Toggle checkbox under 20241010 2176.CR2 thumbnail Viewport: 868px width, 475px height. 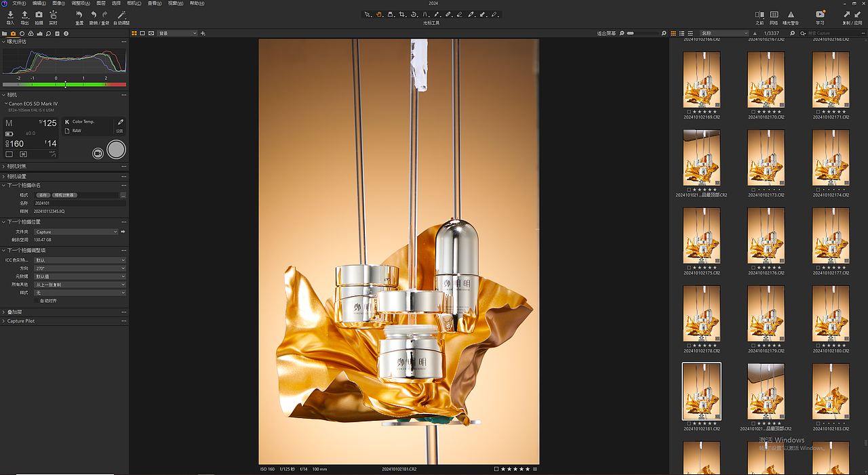coord(752,268)
